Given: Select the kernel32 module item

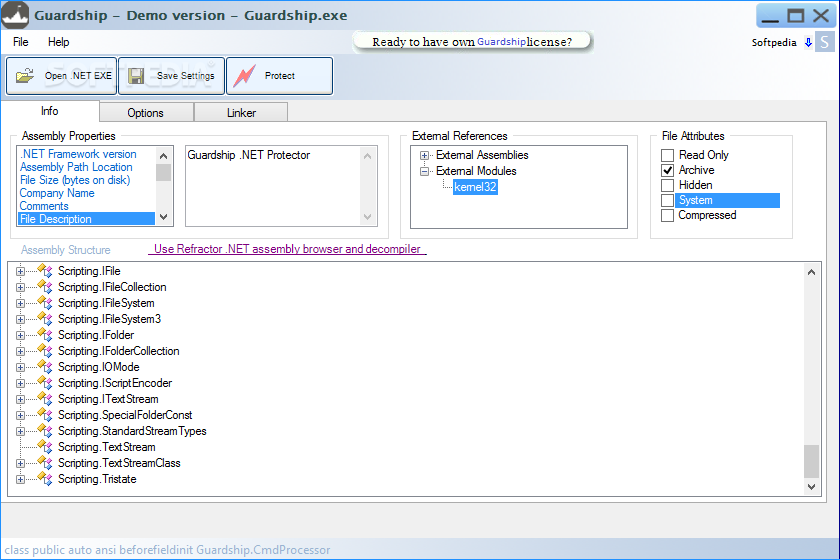Looking at the screenshot, I should (x=475, y=187).
